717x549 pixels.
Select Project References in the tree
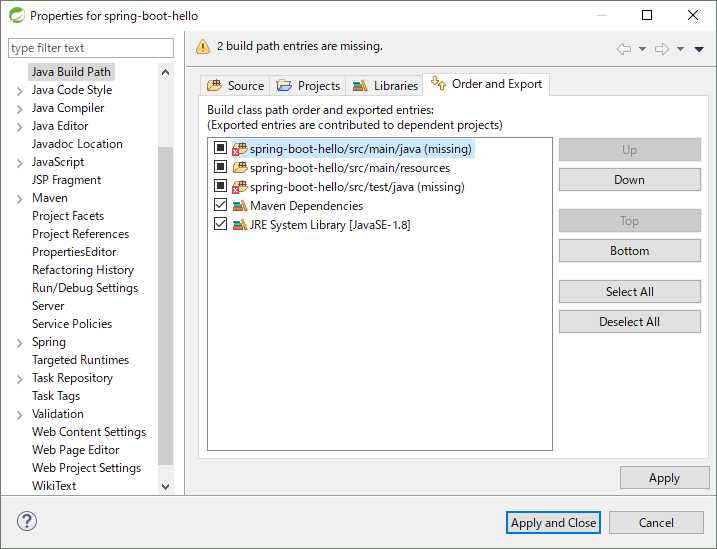click(80, 234)
